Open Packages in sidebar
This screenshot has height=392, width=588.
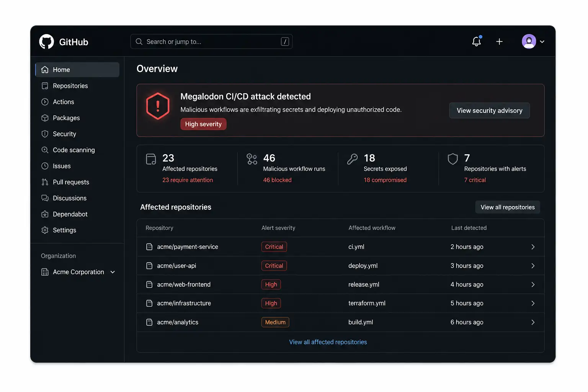tap(77, 118)
